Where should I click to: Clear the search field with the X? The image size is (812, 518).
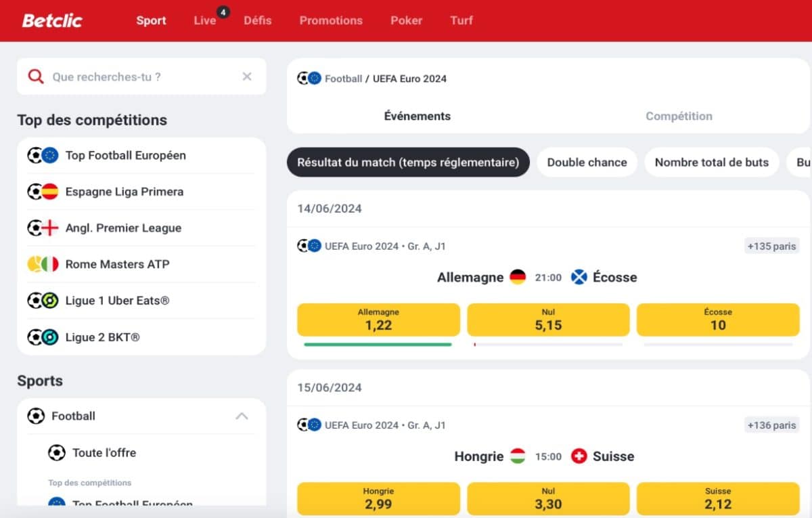tap(247, 77)
